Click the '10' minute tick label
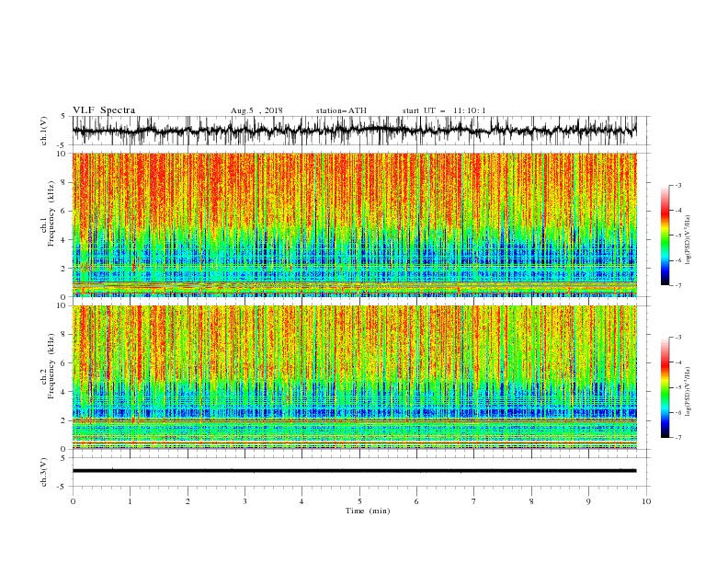Screen dimensions: 728x563 [x=646, y=501]
